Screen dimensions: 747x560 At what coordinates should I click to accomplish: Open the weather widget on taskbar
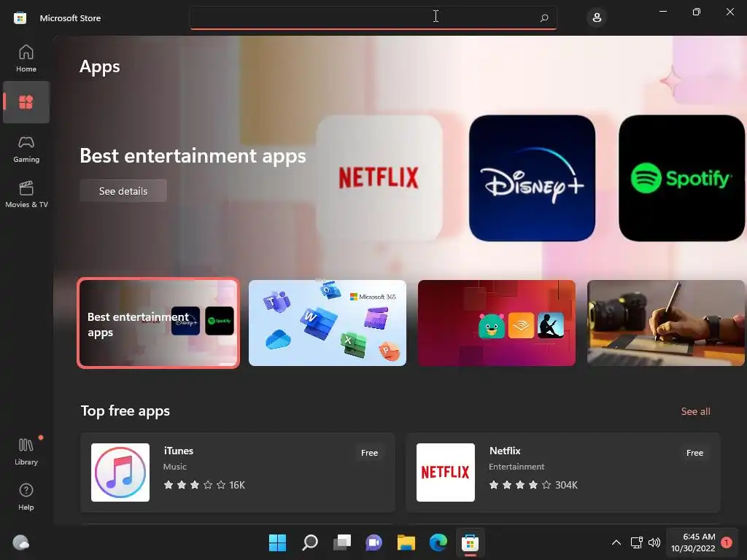coord(20,542)
